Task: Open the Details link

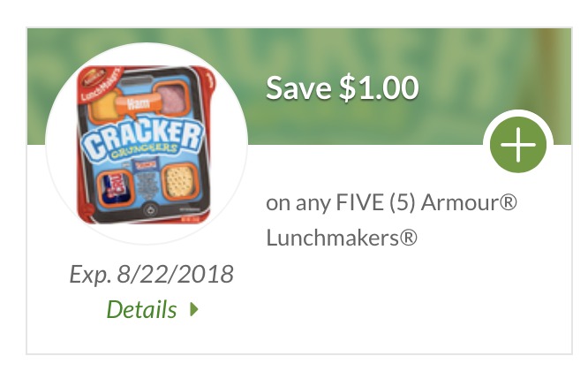Action: (142, 309)
